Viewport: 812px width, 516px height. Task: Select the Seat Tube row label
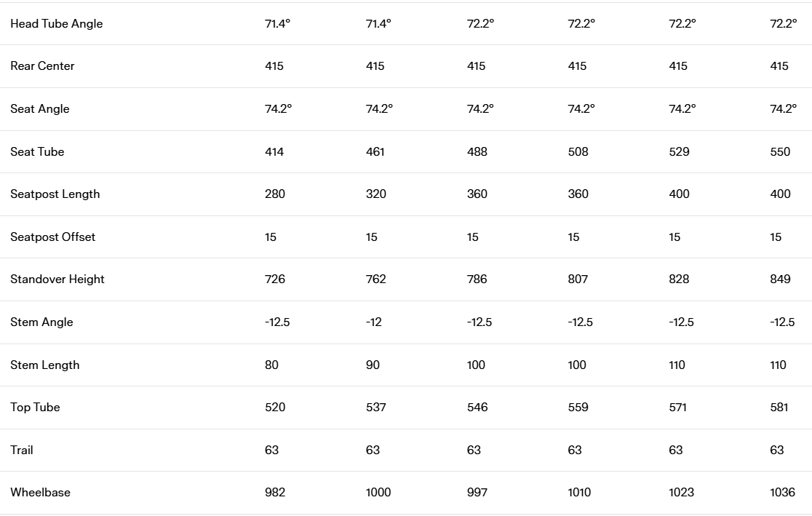[x=37, y=151]
